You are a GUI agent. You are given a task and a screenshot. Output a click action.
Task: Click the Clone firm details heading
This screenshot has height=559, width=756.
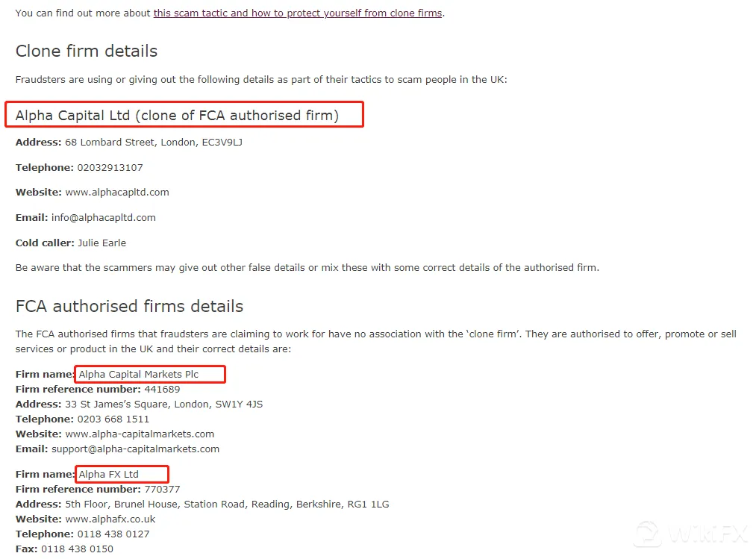tap(87, 51)
